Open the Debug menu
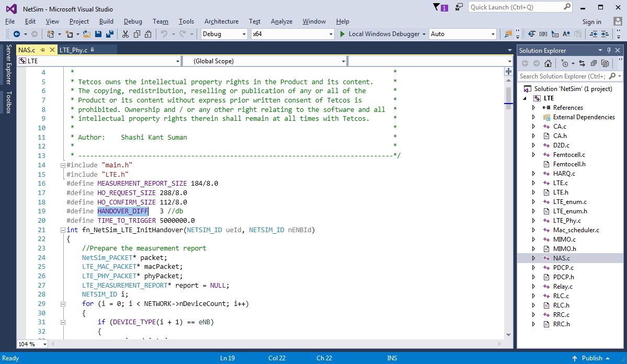 click(x=133, y=21)
